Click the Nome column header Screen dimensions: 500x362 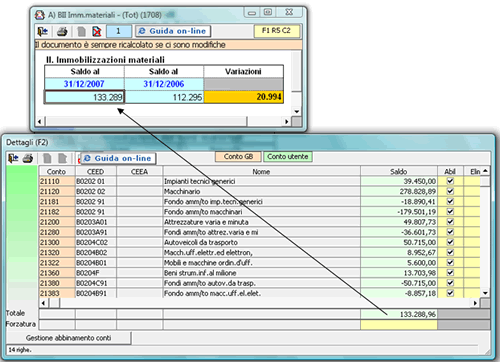click(x=261, y=171)
